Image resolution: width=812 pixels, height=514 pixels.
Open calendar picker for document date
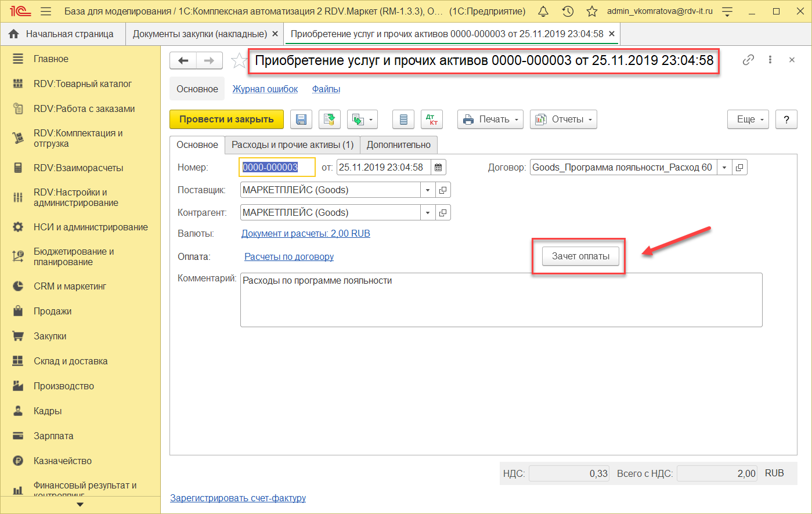(439, 168)
